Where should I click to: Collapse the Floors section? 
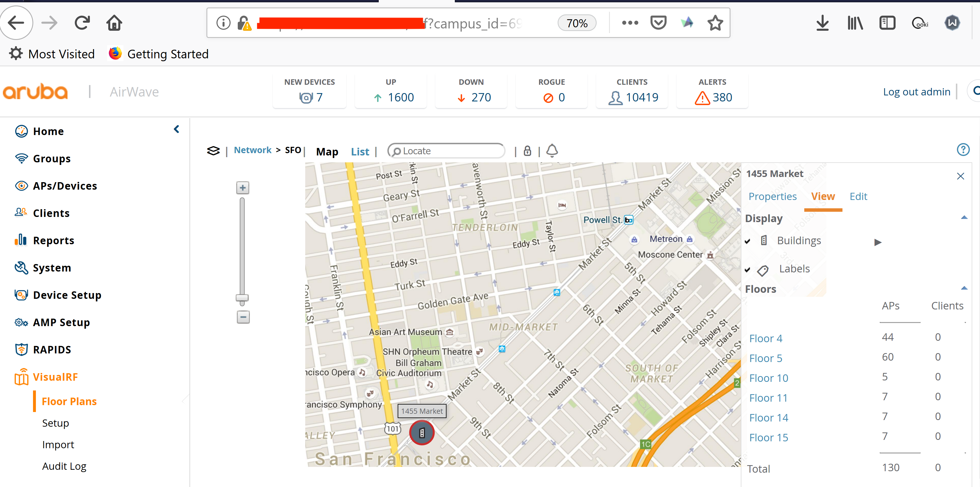[x=964, y=288]
